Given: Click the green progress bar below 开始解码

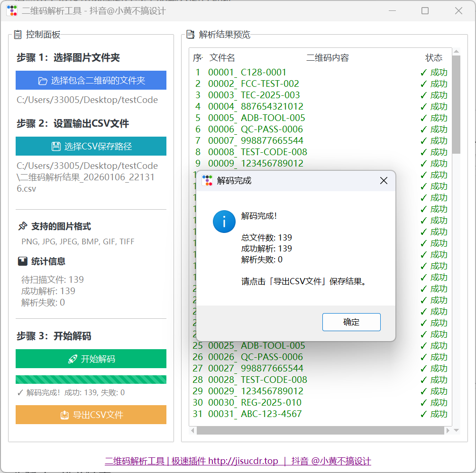Looking at the screenshot, I should [91, 379].
